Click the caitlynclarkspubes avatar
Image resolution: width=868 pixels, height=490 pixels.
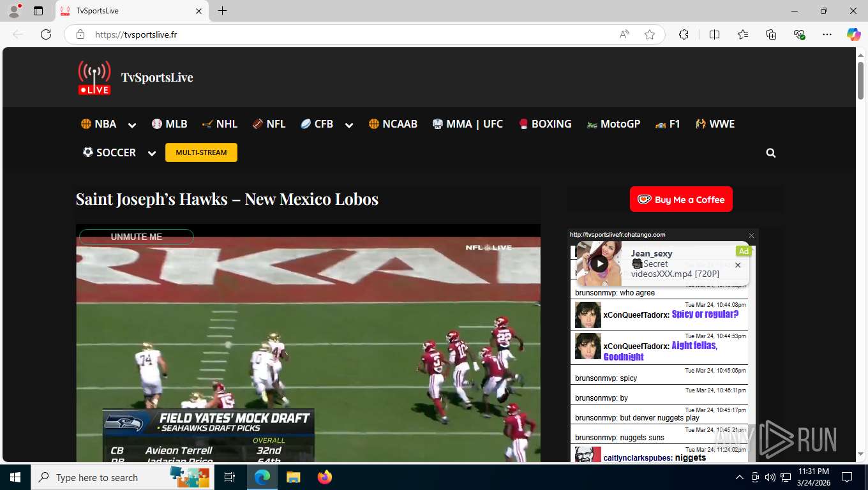[x=588, y=455]
